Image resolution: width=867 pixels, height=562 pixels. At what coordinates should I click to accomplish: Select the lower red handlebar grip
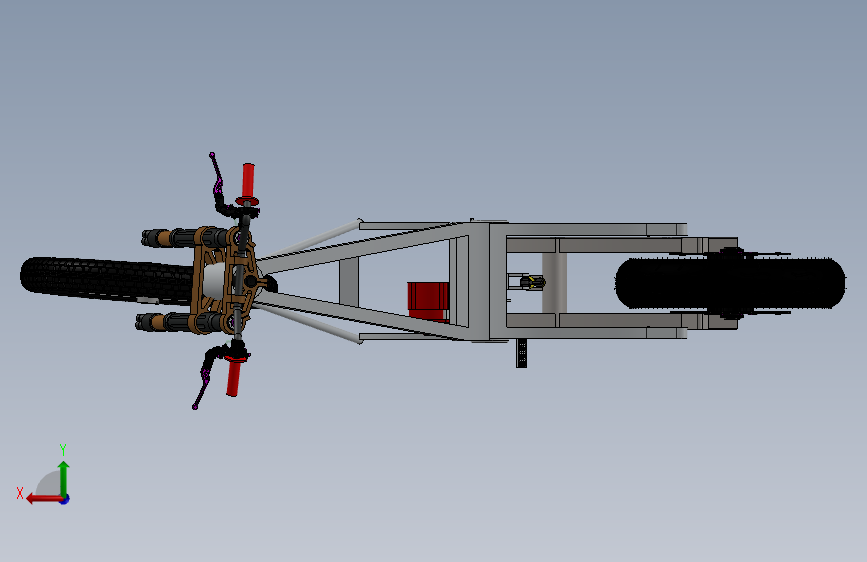234,377
